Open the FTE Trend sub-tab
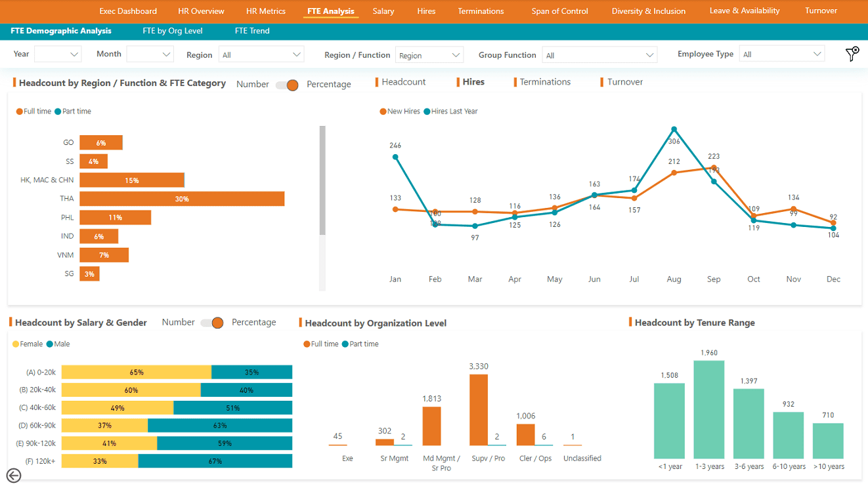 [251, 30]
